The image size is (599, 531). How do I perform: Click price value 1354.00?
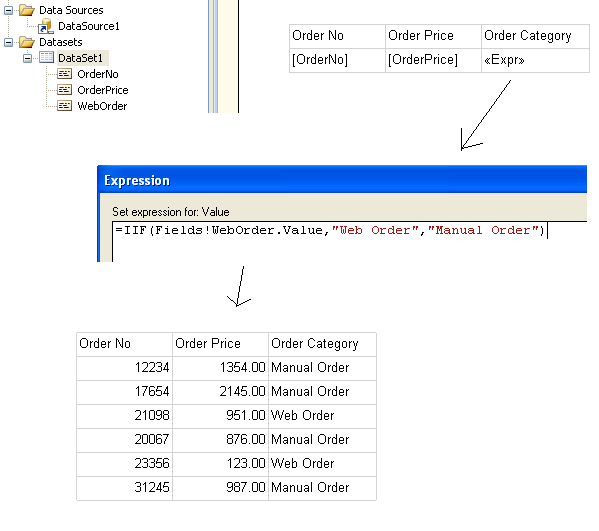243,367
